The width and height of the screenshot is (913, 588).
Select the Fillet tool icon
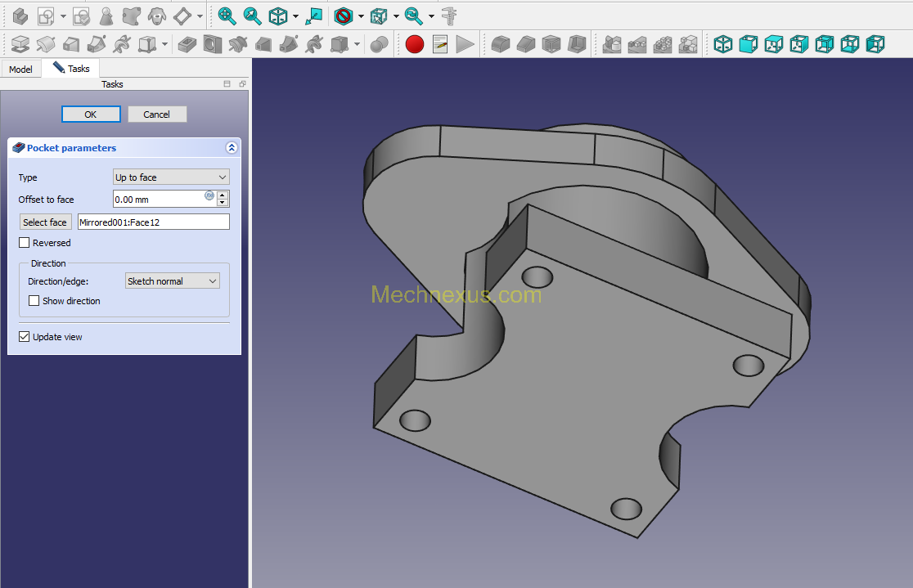(501, 44)
